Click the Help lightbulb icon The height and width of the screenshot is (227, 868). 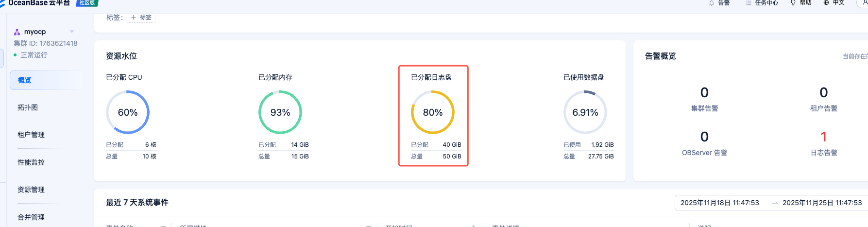(x=793, y=3)
